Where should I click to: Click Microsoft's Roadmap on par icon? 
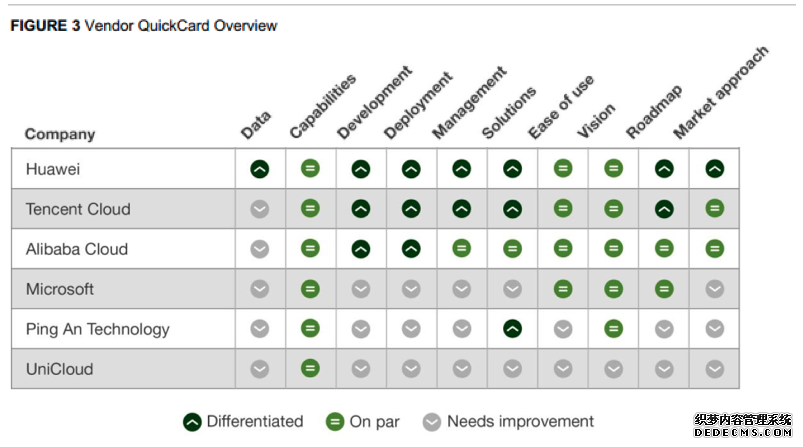click(x=664, y=289)
